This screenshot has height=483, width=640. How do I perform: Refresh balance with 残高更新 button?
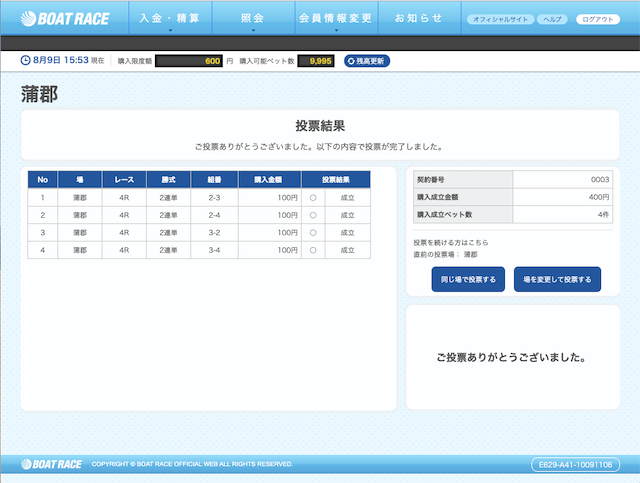(x=367, y=61)
